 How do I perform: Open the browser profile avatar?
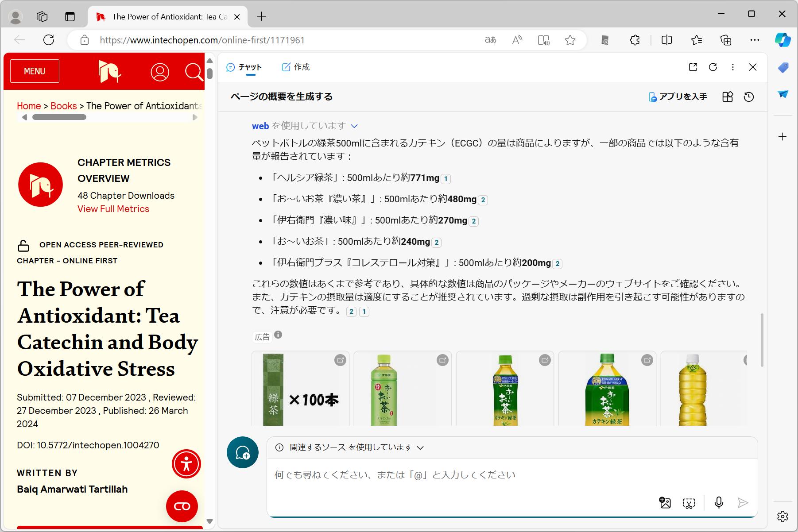point(15,17)
